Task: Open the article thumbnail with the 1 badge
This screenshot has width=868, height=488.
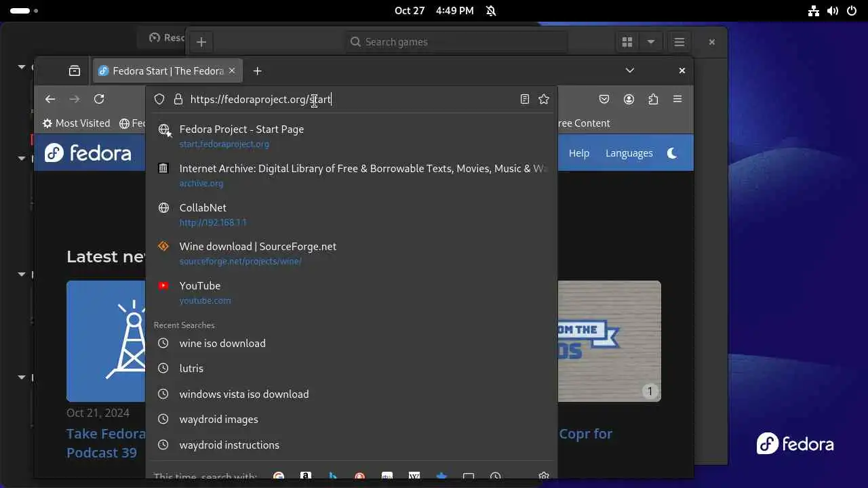Action: point(609,341)
